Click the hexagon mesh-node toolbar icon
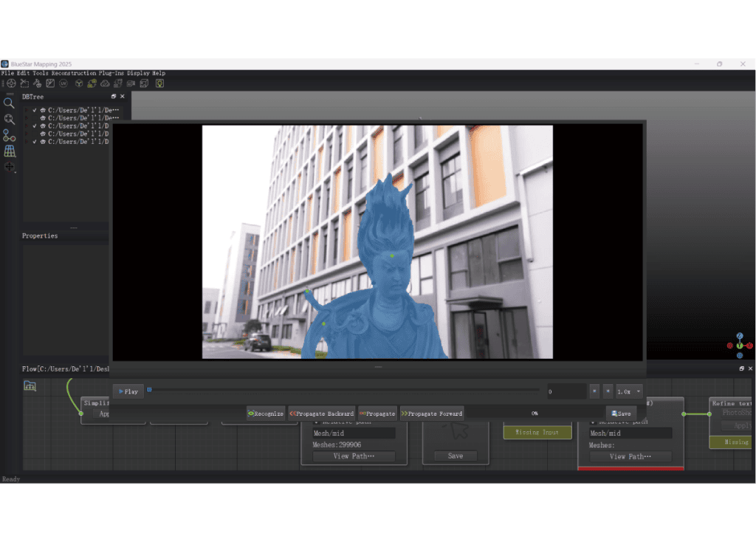756x542 pixels. (78, 83)
